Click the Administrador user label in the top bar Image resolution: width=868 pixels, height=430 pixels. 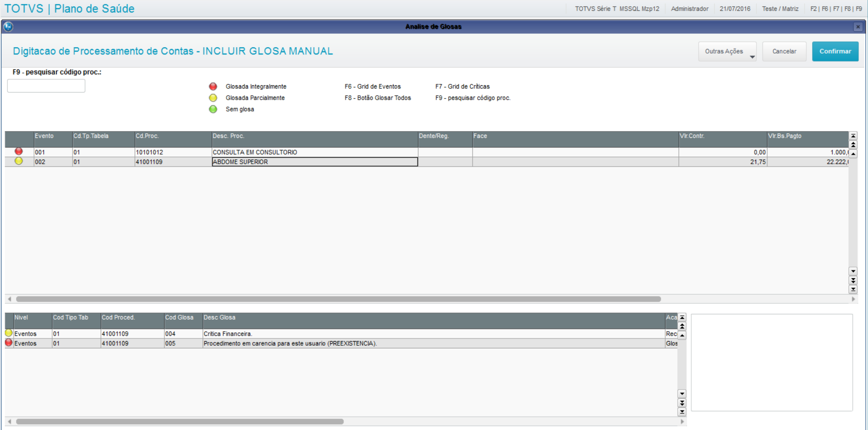689,9
